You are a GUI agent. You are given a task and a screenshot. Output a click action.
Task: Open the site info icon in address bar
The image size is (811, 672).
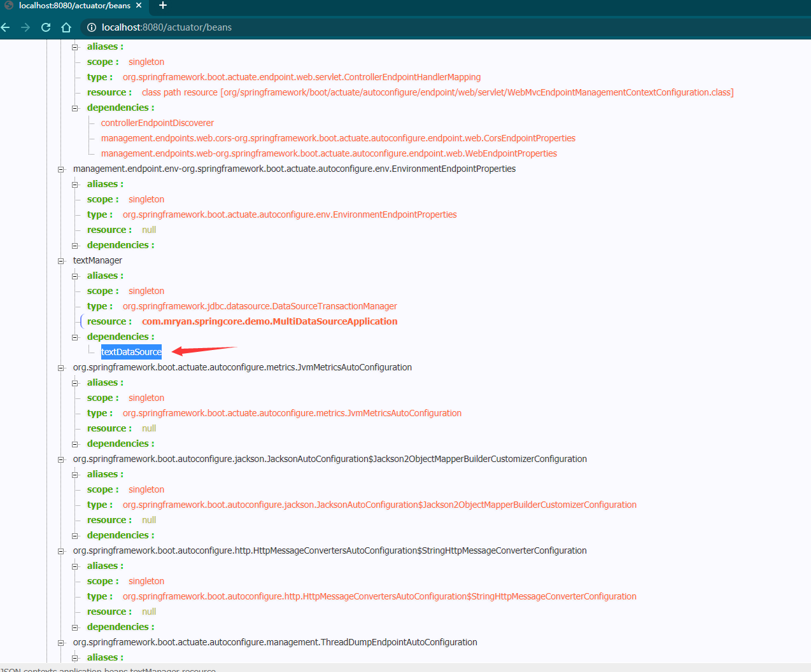(92, 27)
